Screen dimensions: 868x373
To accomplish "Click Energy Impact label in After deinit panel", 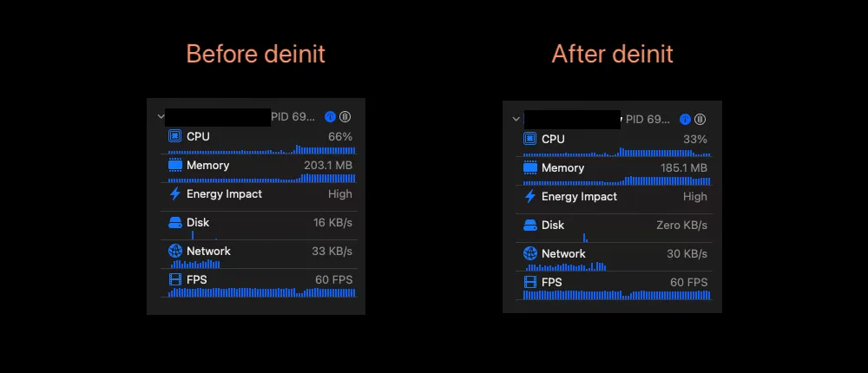I will [x=579, y=196].
